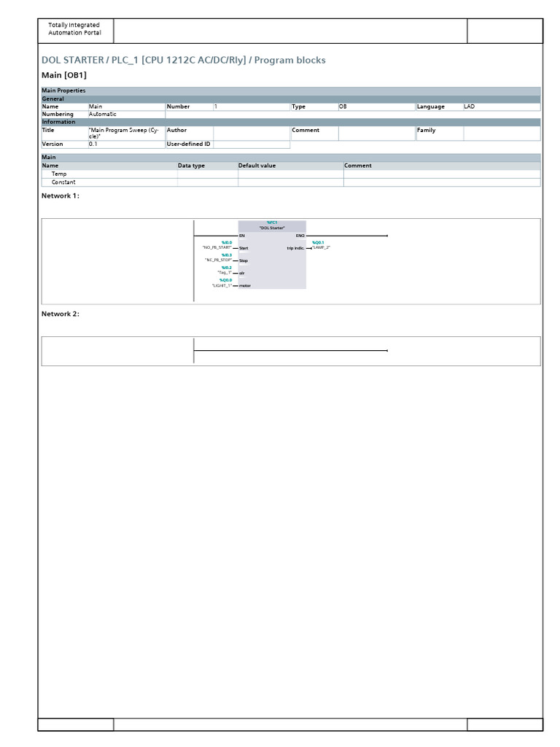560x747 pixels.
Task: Click the Version value "0.1"
Action: tap(93, 144)
